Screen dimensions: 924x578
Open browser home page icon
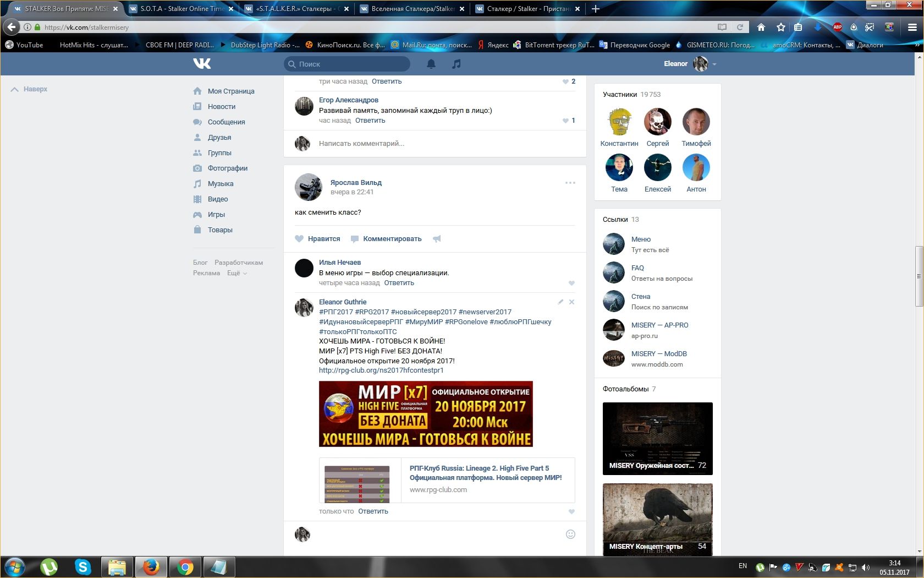[x=761, y=27]
